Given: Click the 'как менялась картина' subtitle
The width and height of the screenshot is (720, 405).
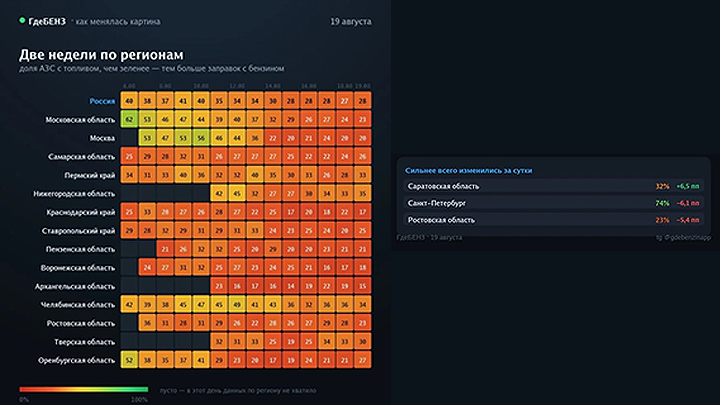Looking at the screenshot, I should click(118, 22).
